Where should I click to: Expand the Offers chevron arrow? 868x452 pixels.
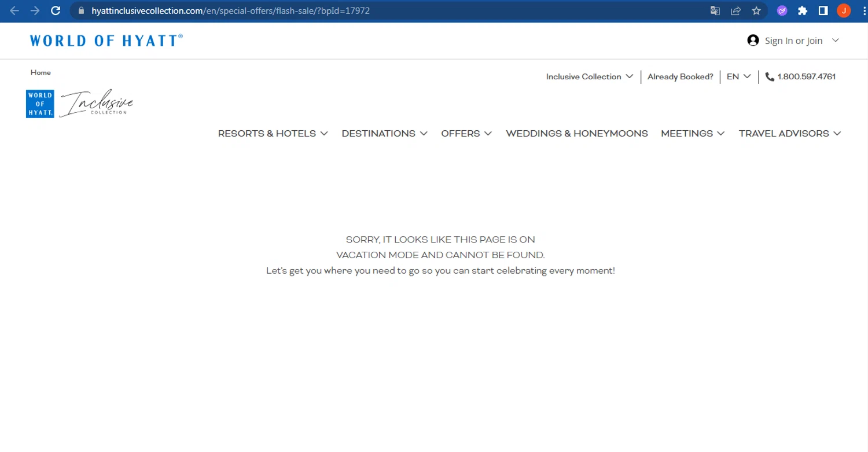click(488, 133)
